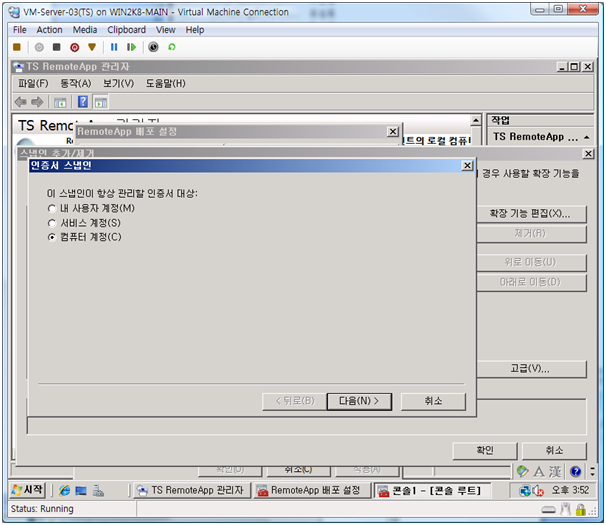
Task: Click the red Shut Down VM icon
Action: pyautogui.click(x=75, y=47)
